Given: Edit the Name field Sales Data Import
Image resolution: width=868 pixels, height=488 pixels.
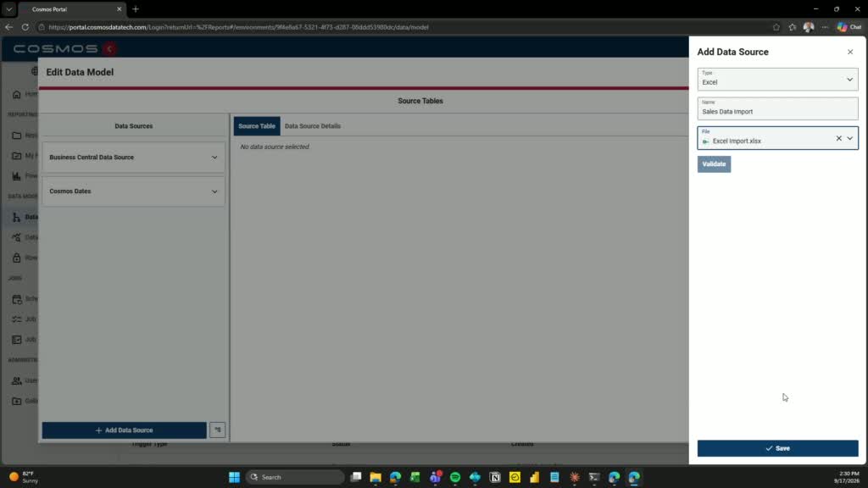Looking at the screenshot, I should pyautogui.click(x=777, y=108).
